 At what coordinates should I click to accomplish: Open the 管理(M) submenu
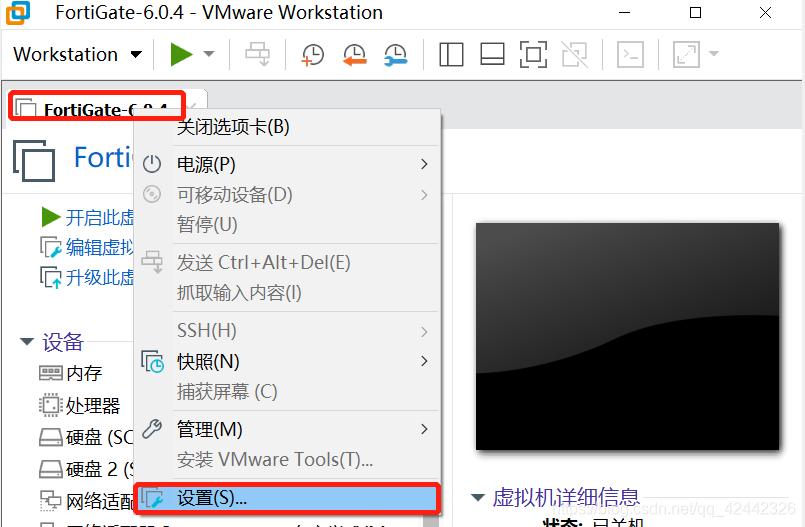286,430
